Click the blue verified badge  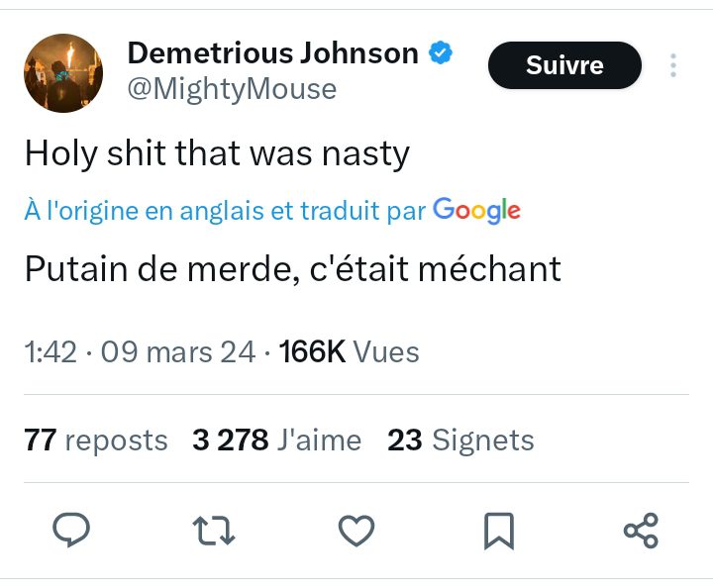[441, 53]
